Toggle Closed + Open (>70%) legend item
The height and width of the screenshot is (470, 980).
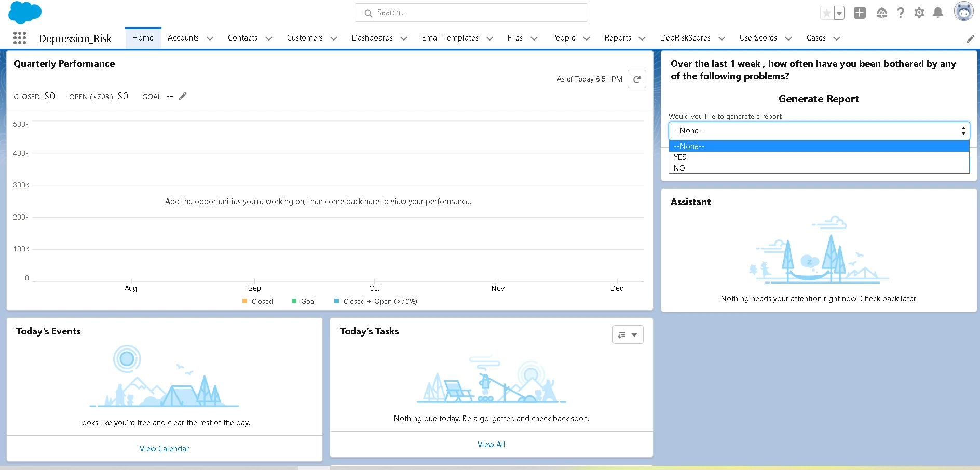(x=376, y=301)
